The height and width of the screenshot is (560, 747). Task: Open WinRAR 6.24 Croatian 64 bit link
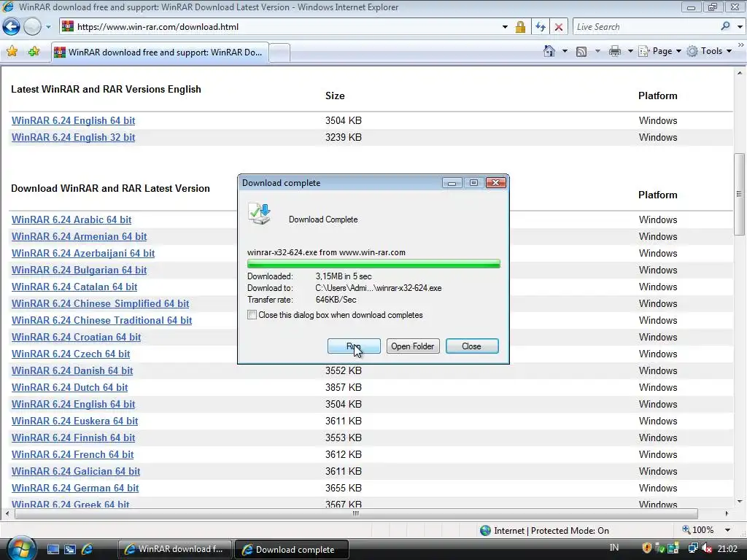coord(76,337)
